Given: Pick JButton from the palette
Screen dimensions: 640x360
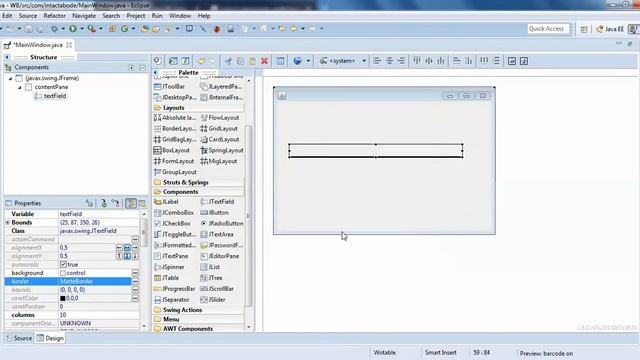Looking at the screenshot, I should pos(215,213).
